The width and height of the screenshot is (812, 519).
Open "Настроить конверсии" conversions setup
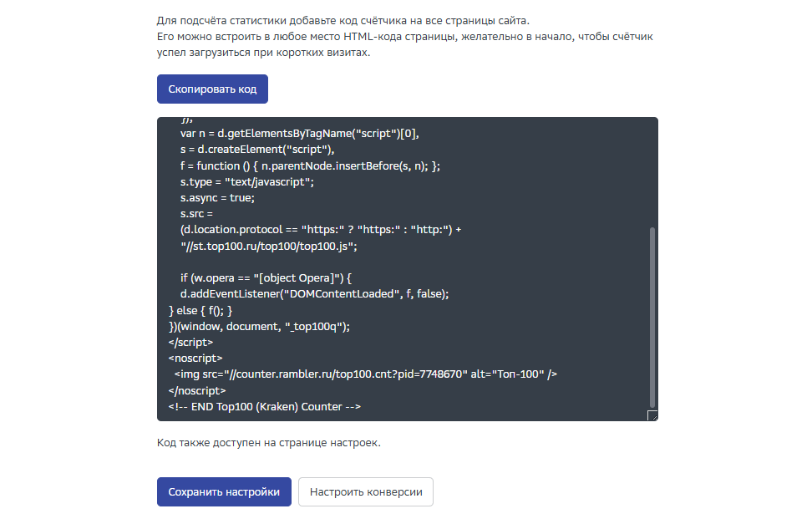point(366,492)
